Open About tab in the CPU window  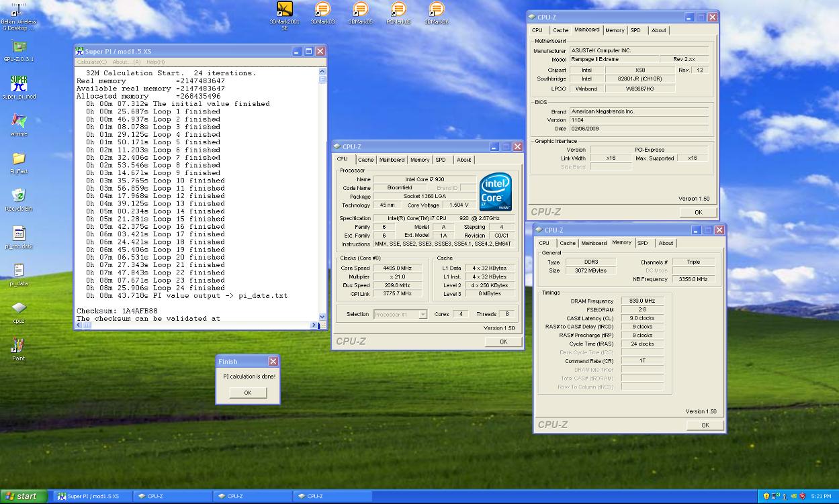coord(464,160)
